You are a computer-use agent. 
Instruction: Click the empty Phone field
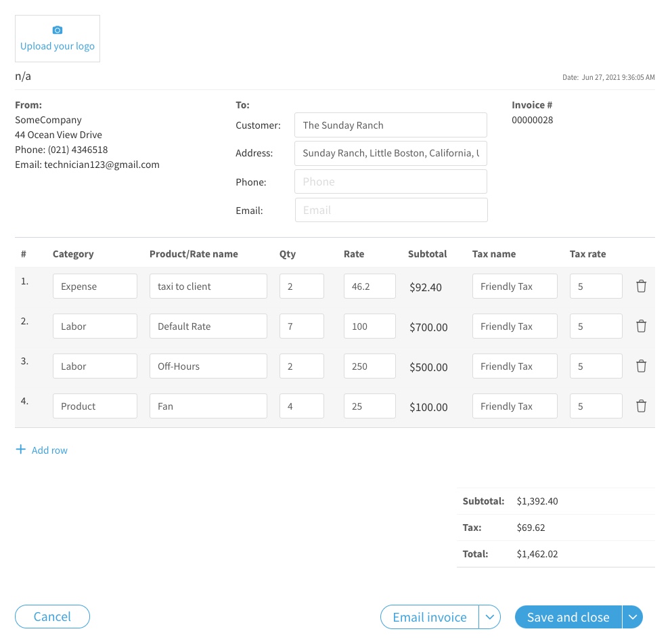pos(390,181)
